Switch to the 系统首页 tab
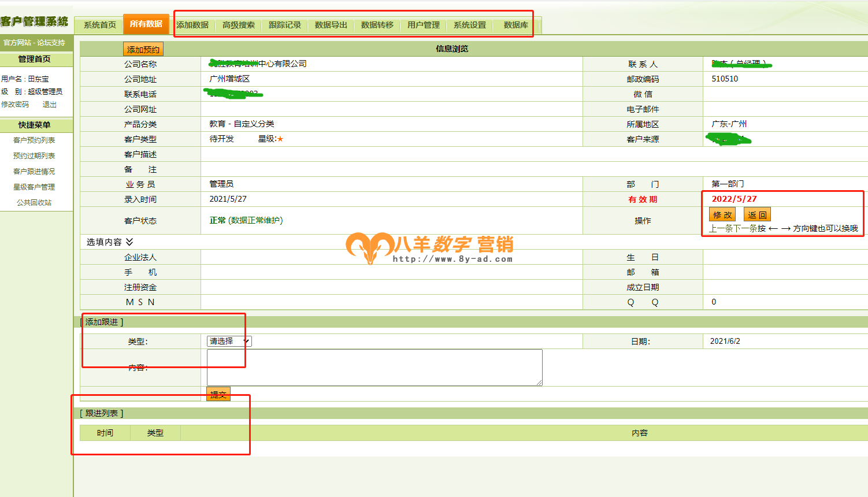This screenshot has width=868, height=497. point(99,25)
